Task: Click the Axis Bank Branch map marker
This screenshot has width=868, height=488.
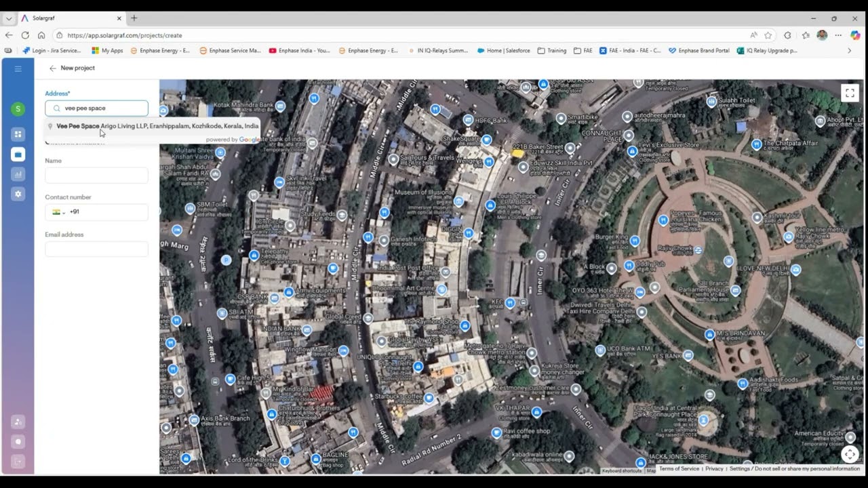Action: 194,420
